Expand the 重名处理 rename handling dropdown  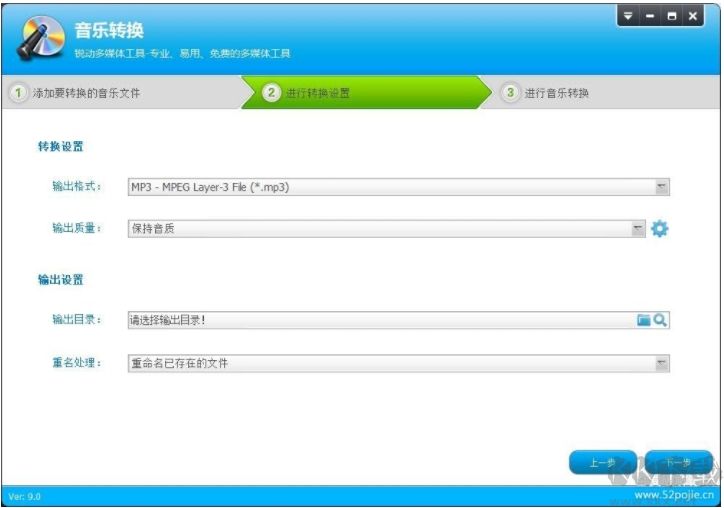662,363
